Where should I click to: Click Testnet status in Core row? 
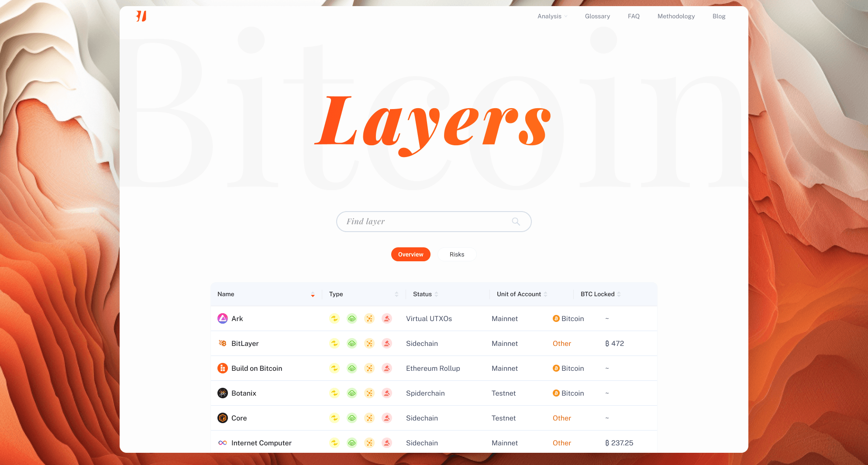tap(503, 418)
